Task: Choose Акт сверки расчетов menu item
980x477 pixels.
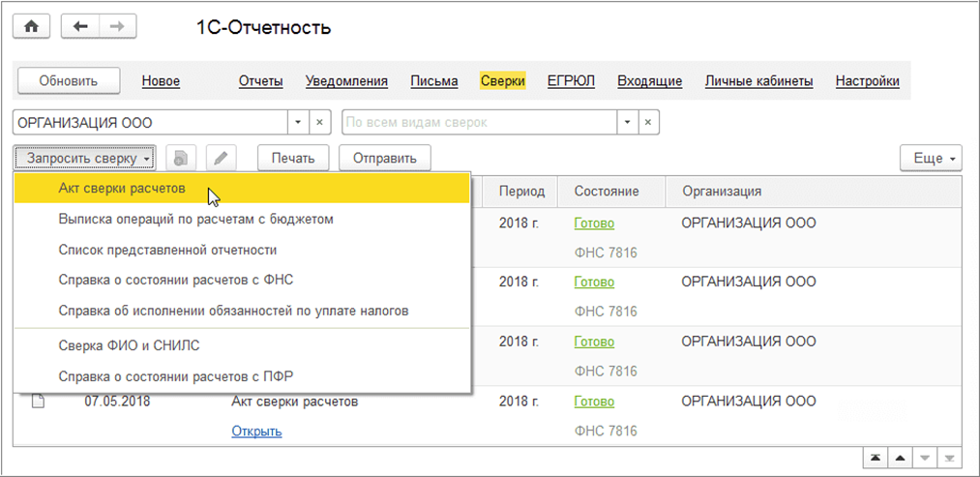Action: (x=241, y=188)
